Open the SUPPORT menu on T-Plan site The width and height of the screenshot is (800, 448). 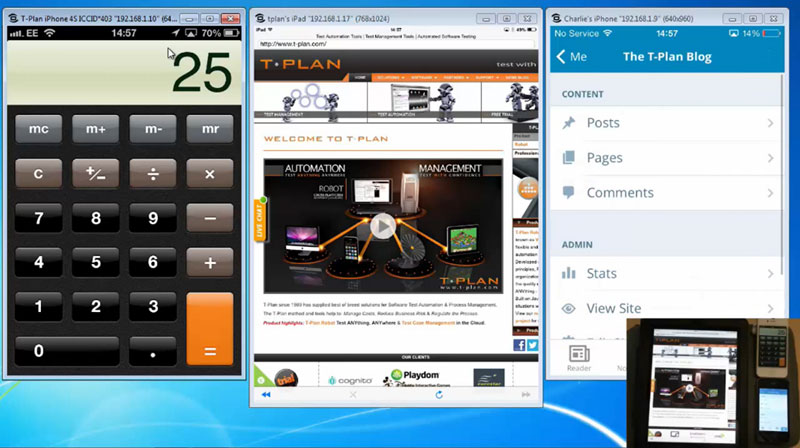click(487, 78)
